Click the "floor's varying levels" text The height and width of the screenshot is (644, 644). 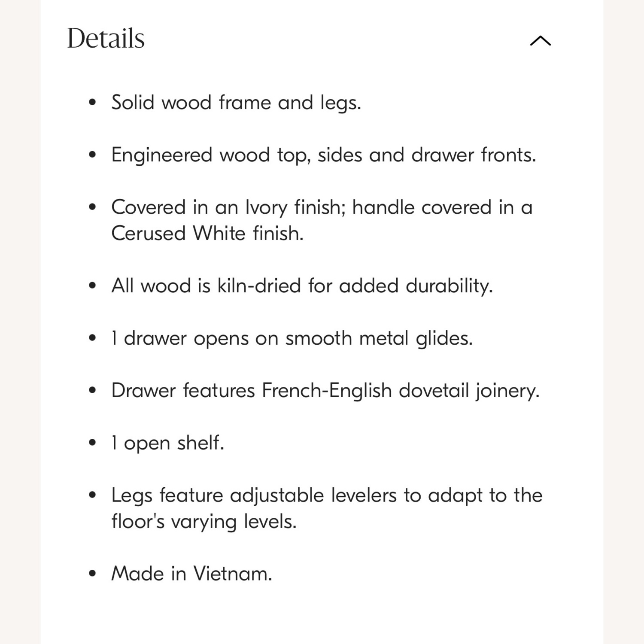point(204,522)
